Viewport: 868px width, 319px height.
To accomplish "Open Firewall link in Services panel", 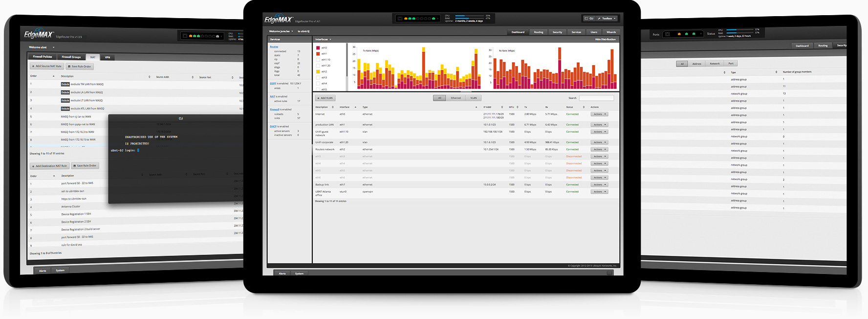I will point(275,110).
